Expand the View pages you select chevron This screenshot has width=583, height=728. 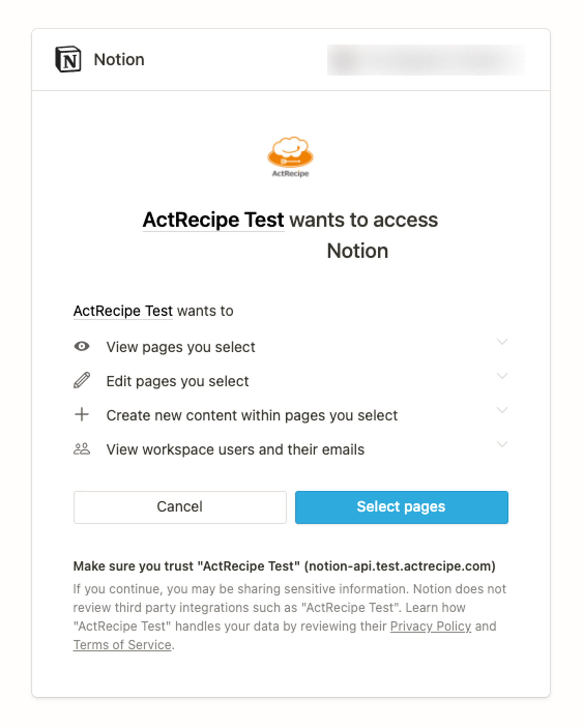tap(502, 342)
